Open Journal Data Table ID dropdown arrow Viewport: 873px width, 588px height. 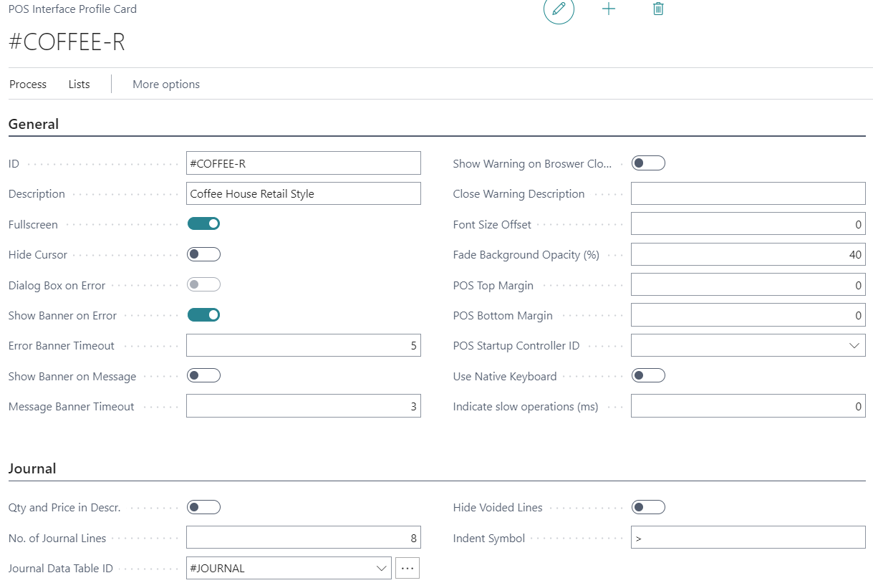click(381, 568)
